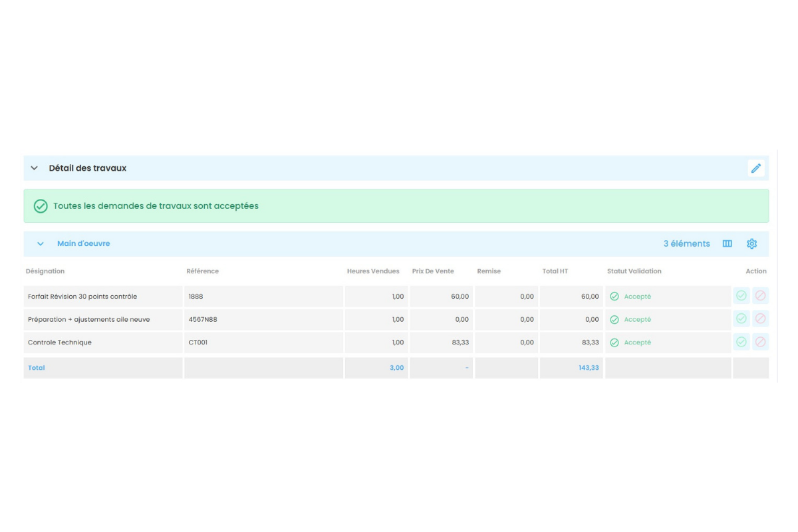This screenshot has width=798, height=532.
Task: Accept the Controle Technique row
Action: tap(741, 342)
